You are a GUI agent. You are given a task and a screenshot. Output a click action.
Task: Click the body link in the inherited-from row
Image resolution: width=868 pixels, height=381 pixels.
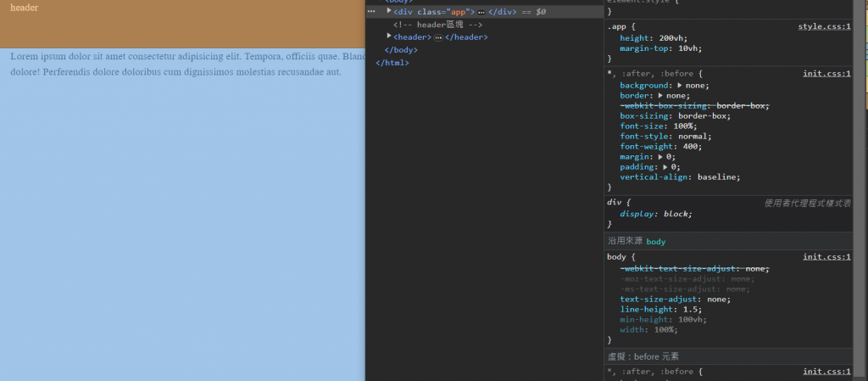pyautogui.click(x=655, y=242)
